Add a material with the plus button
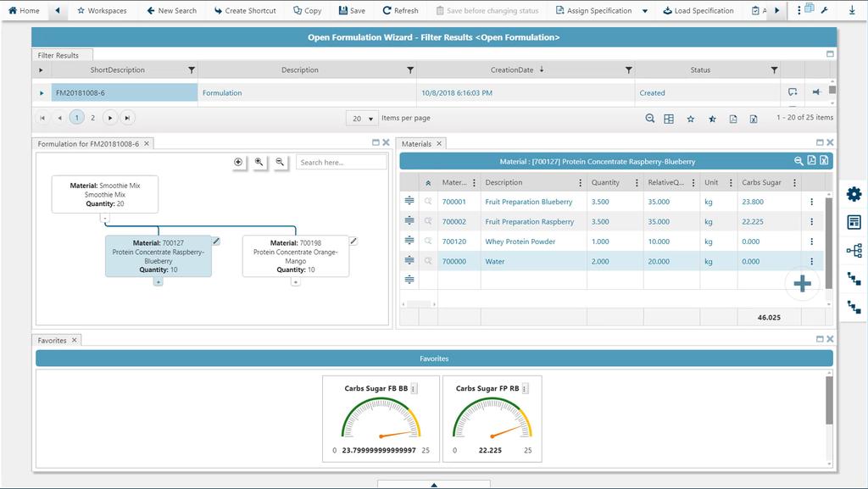868x489 pixels. 802,284
